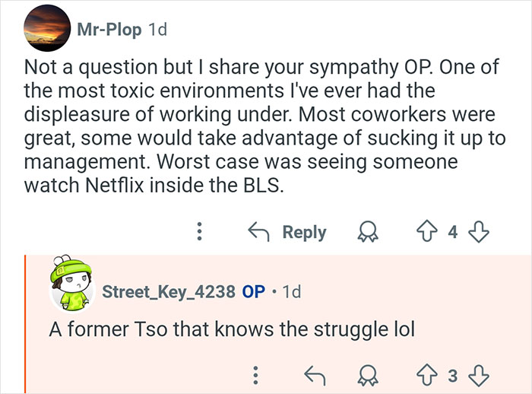Visit the Street_Key_4238 user profile

167,291
